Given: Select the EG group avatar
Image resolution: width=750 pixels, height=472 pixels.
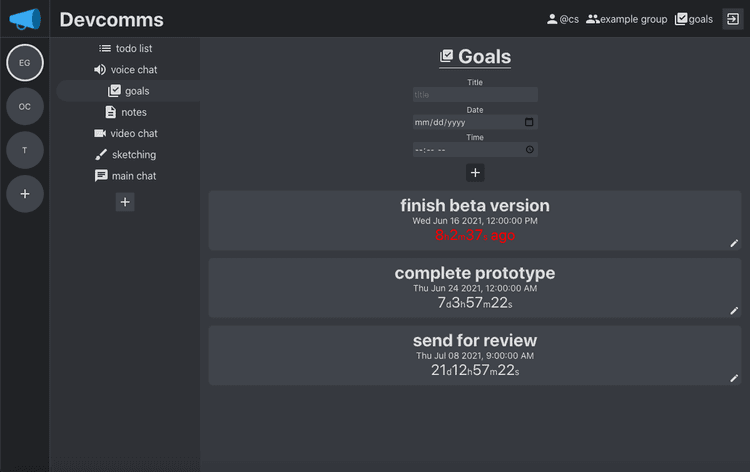Looking at the screenshot, I should tap(25, 63).
